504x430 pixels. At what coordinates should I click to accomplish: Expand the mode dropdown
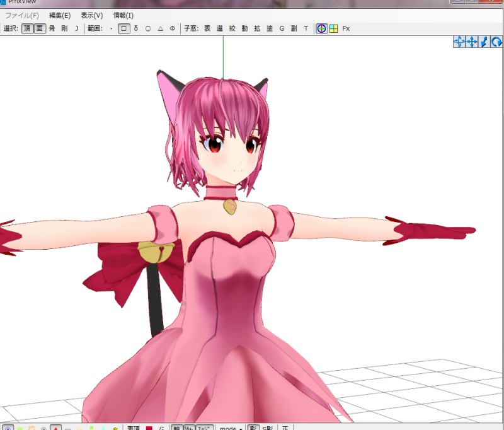pos(229,429)
